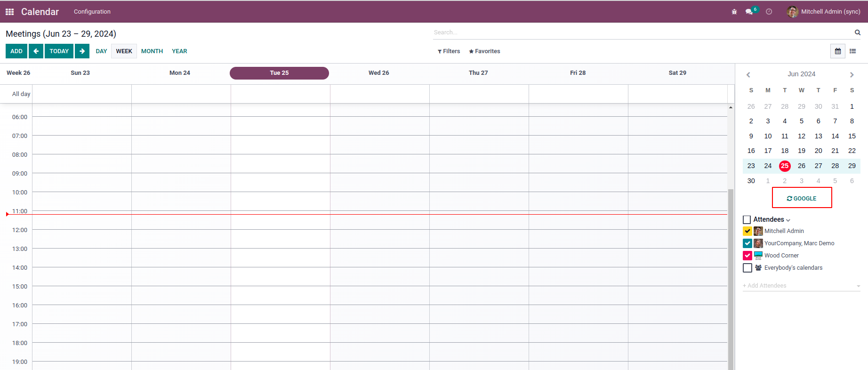
Task: Uncheck Mitchell Admin attendee checkbox
Action: tap(747, 231)
